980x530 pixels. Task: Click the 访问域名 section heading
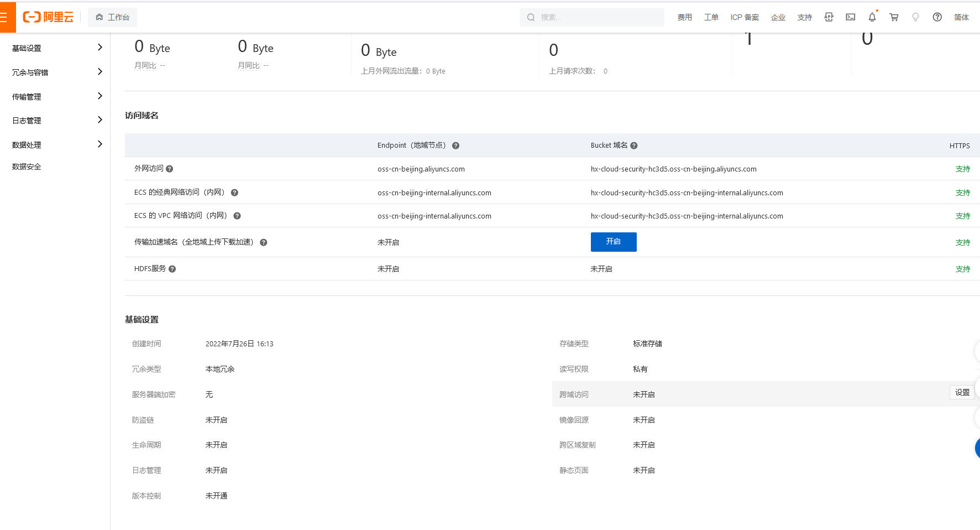[142, 115]
